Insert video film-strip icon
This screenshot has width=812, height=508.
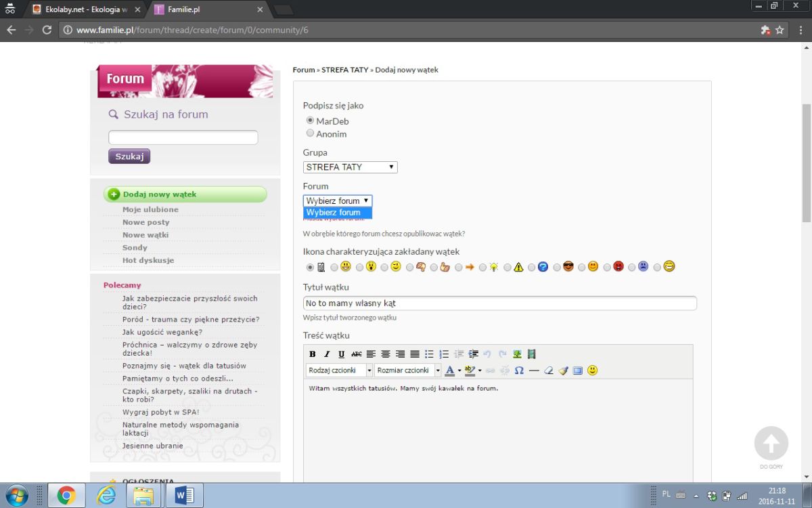532,354
